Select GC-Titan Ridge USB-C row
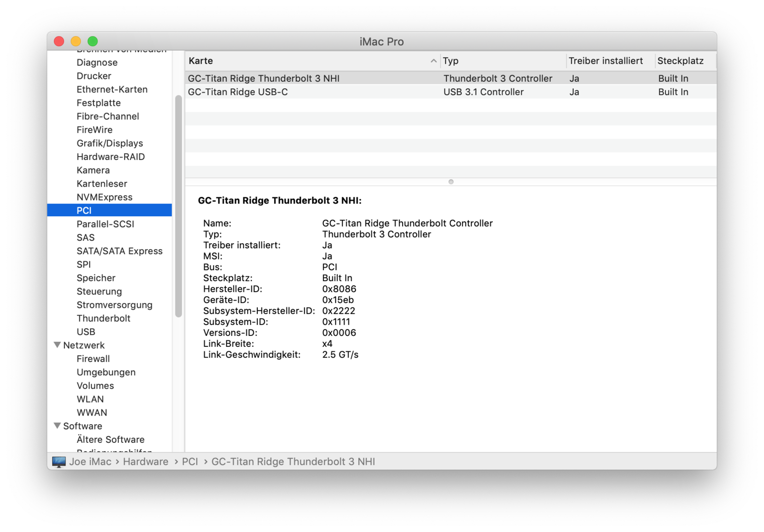The image size is (764, 532). (x=451, y=92)
